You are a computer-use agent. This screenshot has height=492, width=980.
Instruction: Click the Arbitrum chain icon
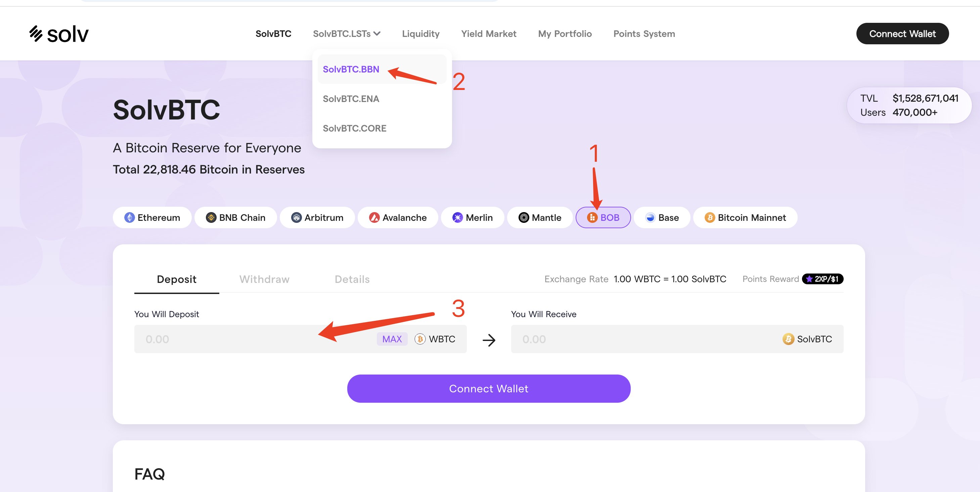pos(296,217)
